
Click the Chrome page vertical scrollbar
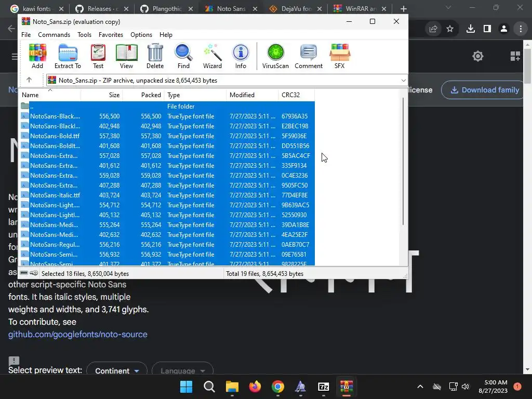click(x=527, y=66)
